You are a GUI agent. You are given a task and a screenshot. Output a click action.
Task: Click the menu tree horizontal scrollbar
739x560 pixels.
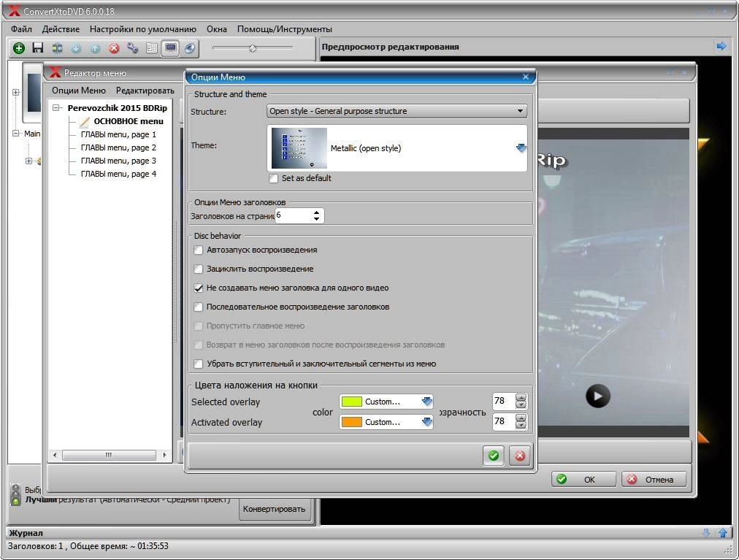(x=110, y=455)
